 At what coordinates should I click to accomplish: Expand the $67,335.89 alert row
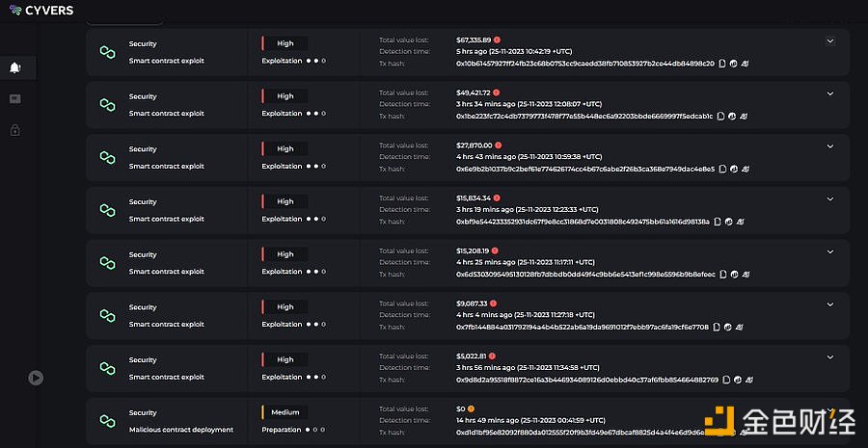(x=829, y=40)
